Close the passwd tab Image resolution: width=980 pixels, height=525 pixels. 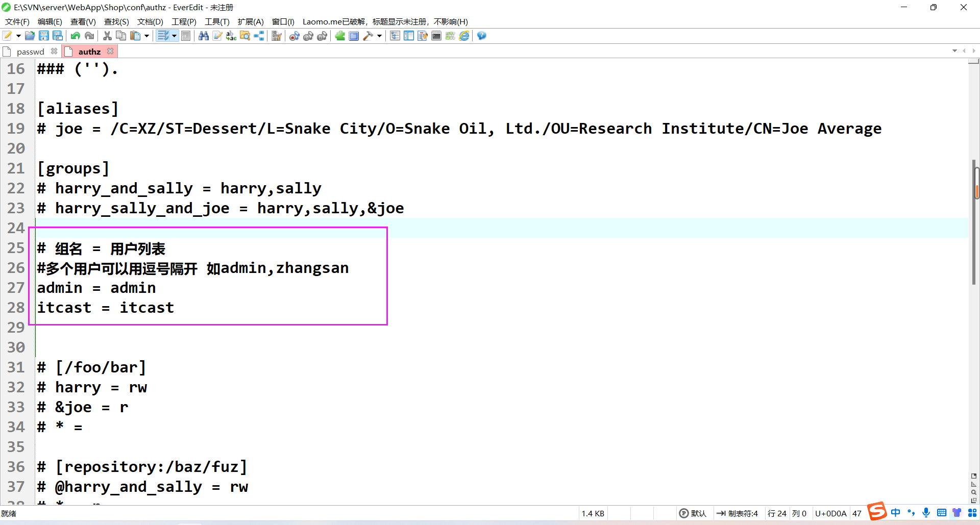click(54, 52)
